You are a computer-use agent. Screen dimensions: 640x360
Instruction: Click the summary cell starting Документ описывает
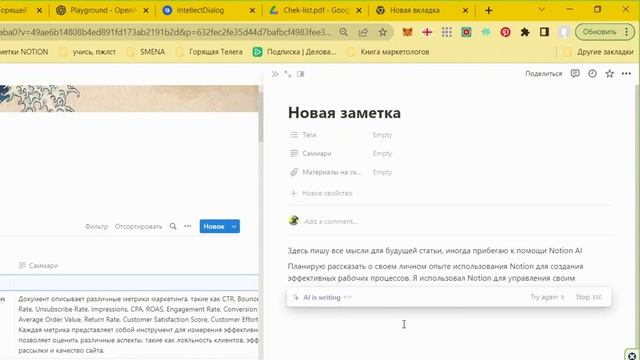pos(138,324)
